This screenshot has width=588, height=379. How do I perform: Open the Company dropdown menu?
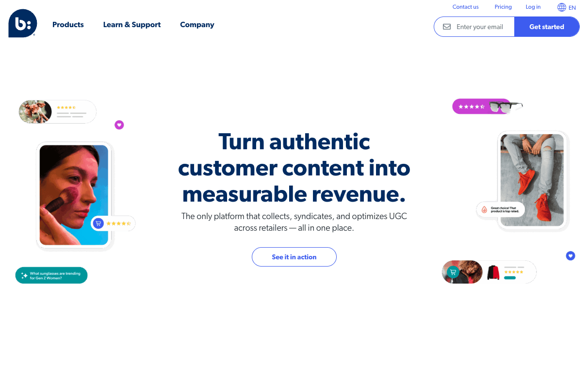197,25
